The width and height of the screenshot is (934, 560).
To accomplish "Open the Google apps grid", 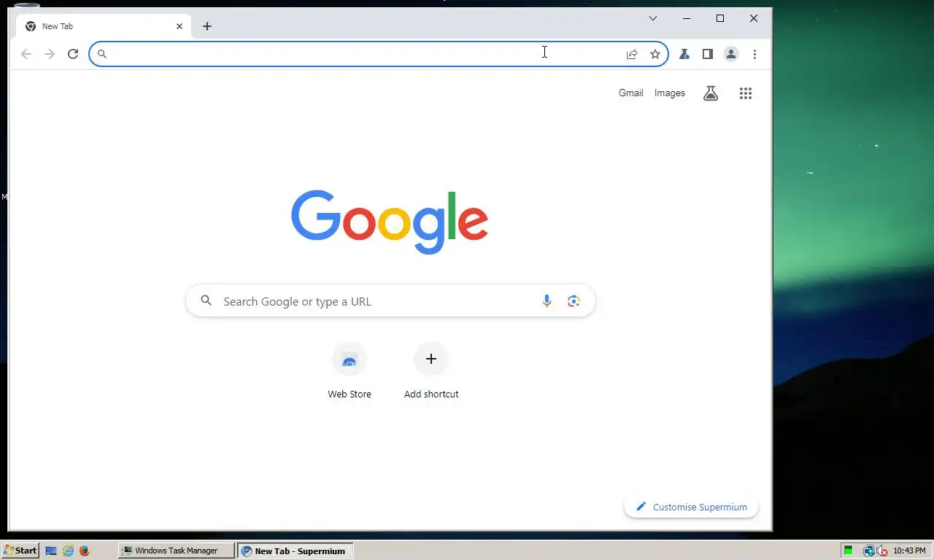I will coord(746,93).
